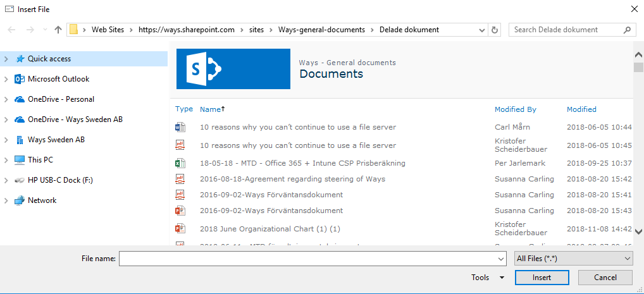The height and width of the screenshot is (294, 644).
Task: Select 18-05-18 - MTD - Office 365 file
Action: pyautogui.click(x=302, y=163)
